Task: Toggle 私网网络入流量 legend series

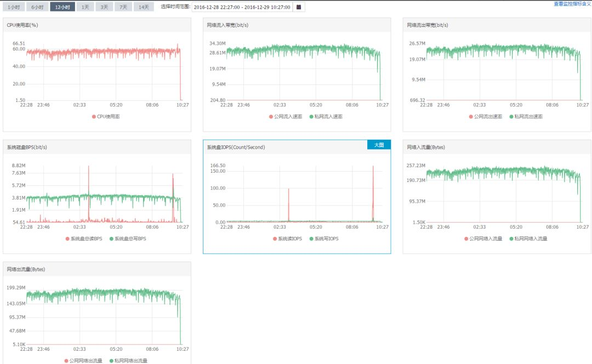Action: (528, 238)
